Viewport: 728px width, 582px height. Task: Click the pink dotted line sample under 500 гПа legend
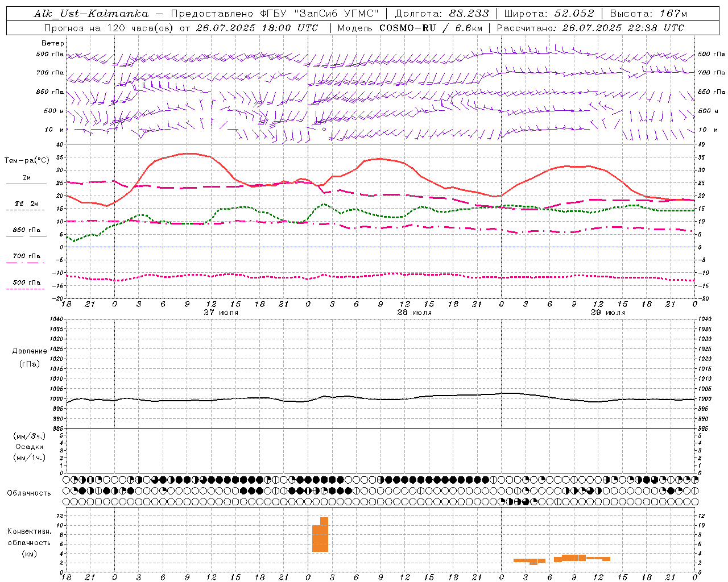[x=26, y=289]
